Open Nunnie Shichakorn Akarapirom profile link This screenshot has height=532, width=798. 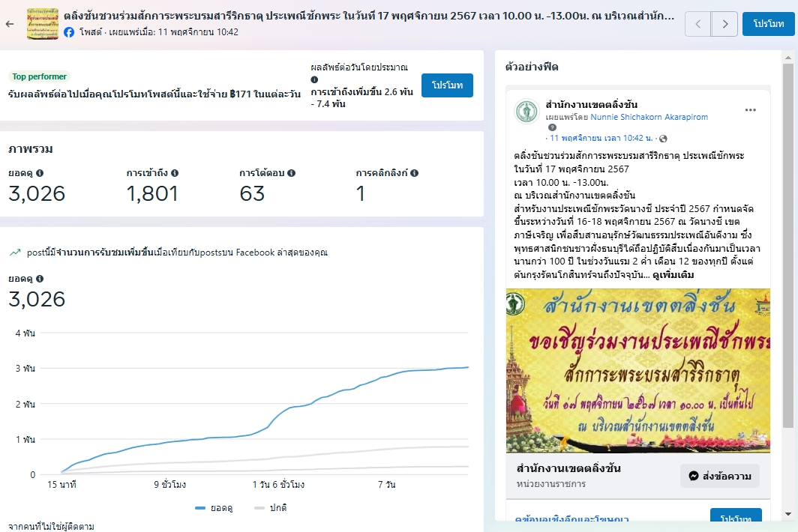(649, 118)
